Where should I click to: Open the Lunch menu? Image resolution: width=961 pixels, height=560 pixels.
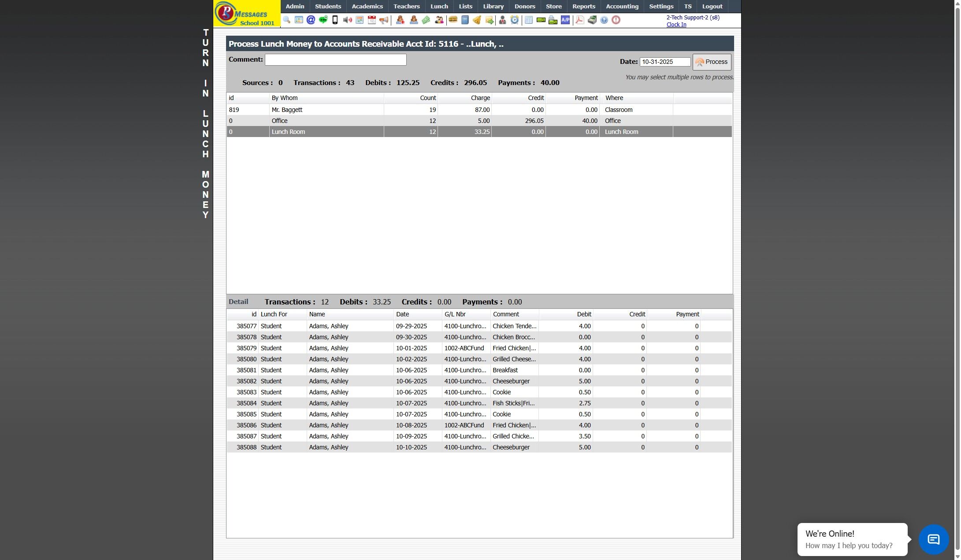pos(439,6)
